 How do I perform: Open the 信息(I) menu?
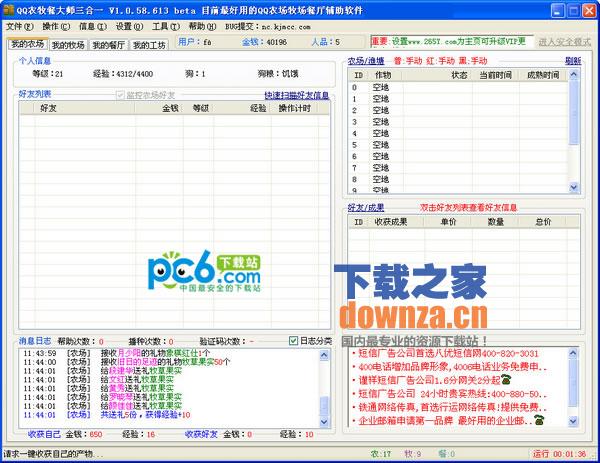(93, 26)
